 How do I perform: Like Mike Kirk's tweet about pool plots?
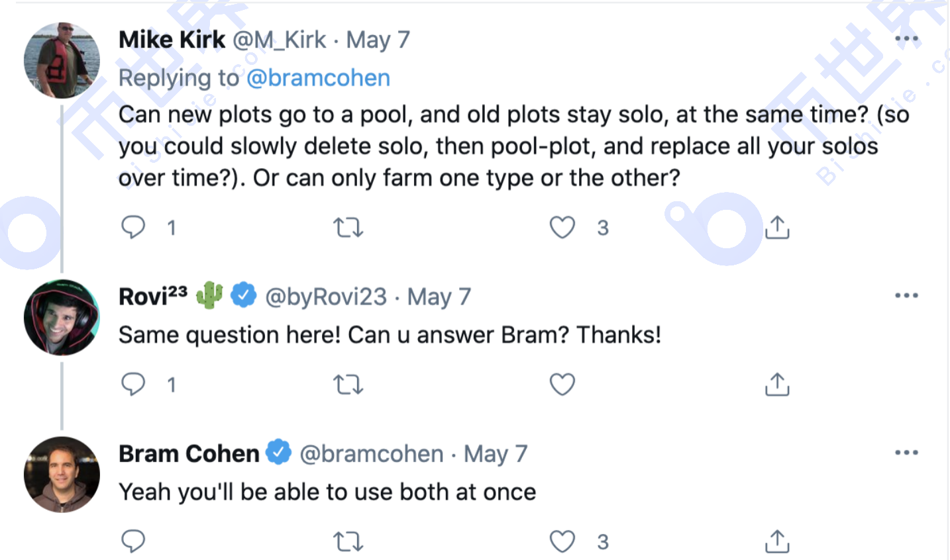[x=562, y=228]
